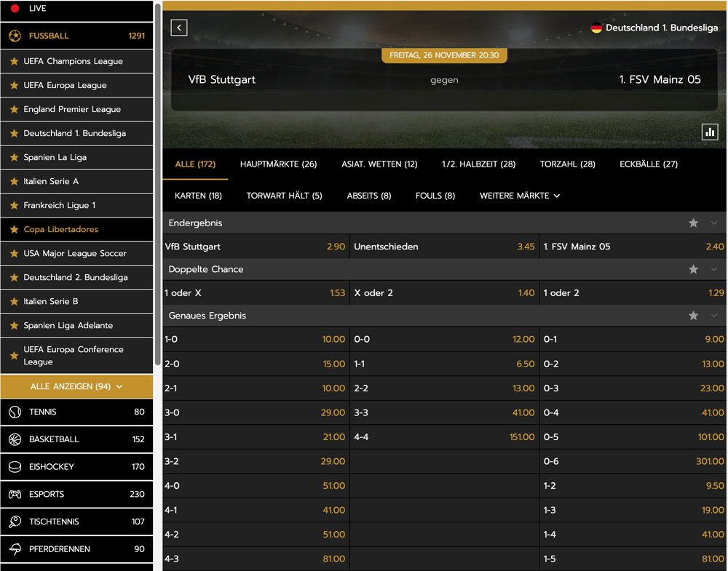Open Copa Libertadores in the sidebar
The image size is (728, 571).
[x=76, y=229]
